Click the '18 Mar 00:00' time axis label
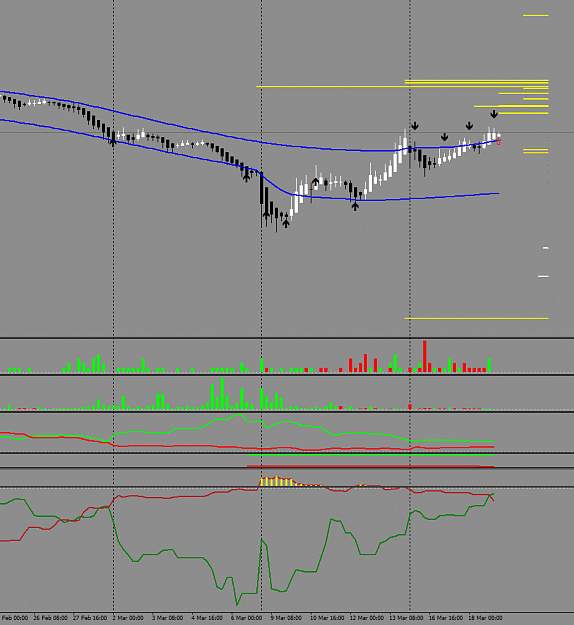 485,618
